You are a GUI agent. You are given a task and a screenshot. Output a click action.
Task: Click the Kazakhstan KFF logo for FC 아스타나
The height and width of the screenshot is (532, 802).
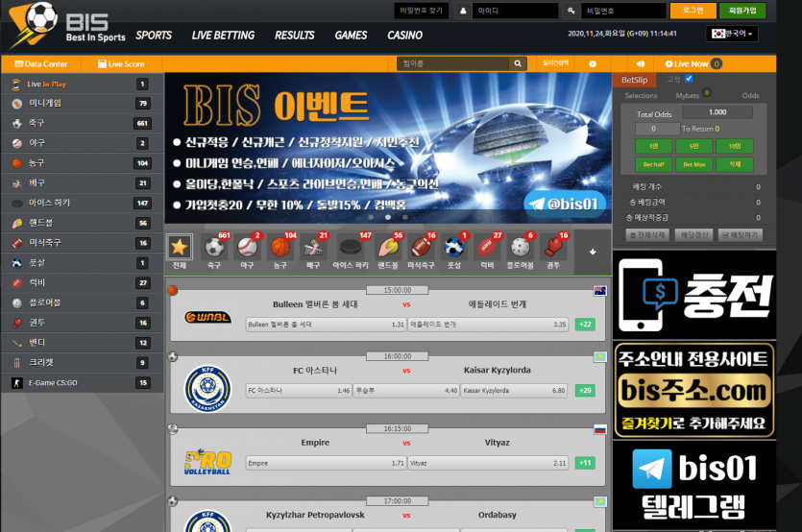point(207,389)
